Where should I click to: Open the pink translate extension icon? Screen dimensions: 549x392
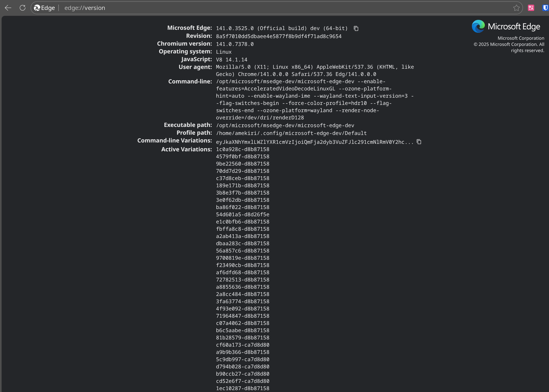tap(531, 8)
